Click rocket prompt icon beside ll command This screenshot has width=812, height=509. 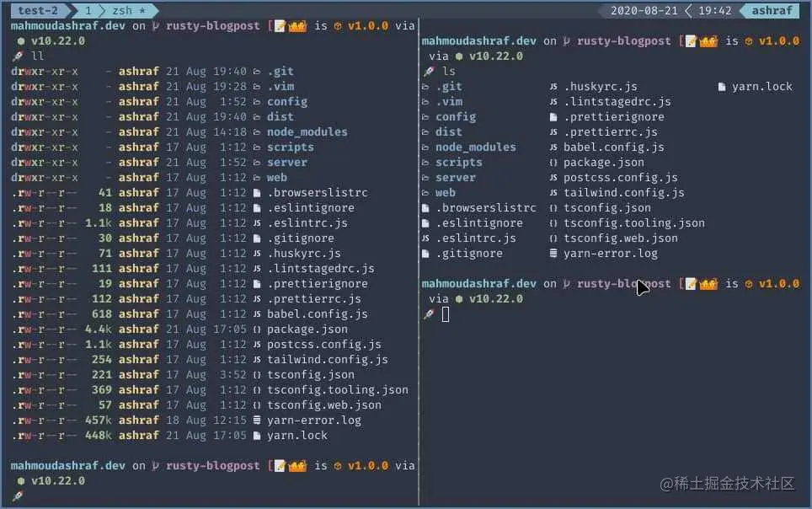coord(18,56)
